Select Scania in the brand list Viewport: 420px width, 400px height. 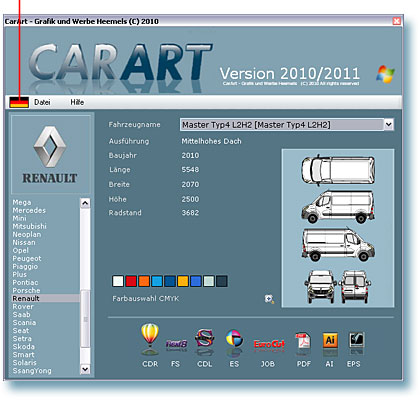[x=24, y=322]
